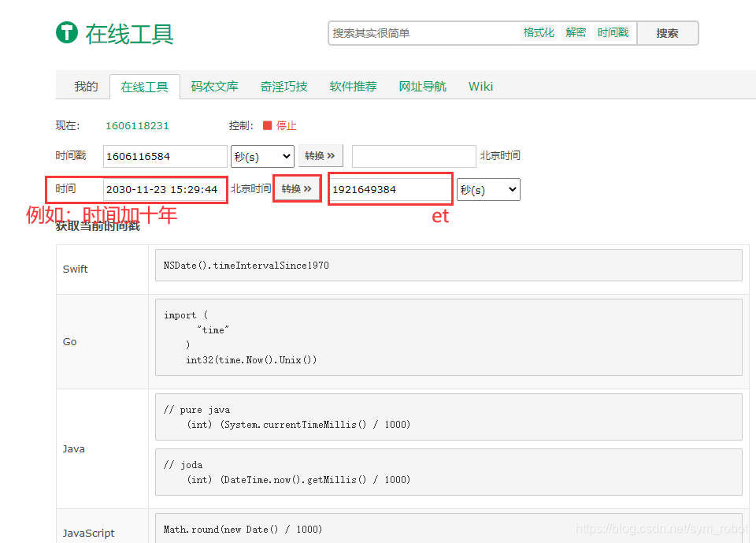Focus the timestamp input 1606116584
The width and height of the screenshot is (756, 543).
(x=165, y=156)
